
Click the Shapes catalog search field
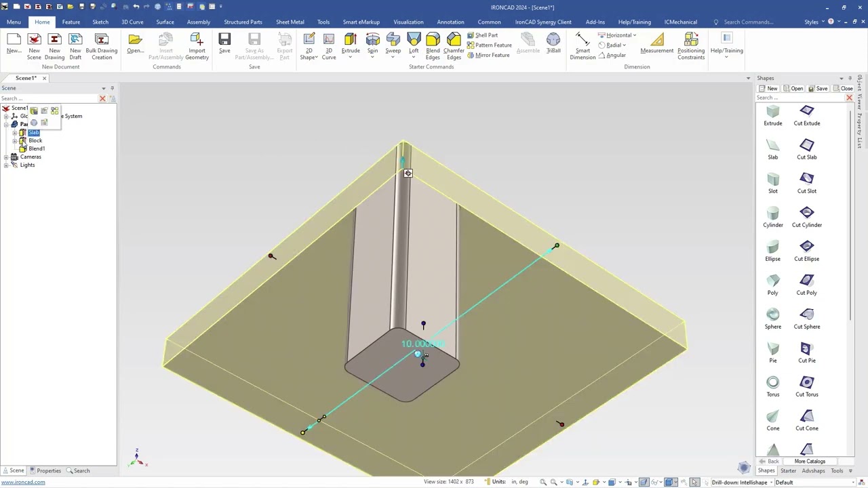[800, 98]
